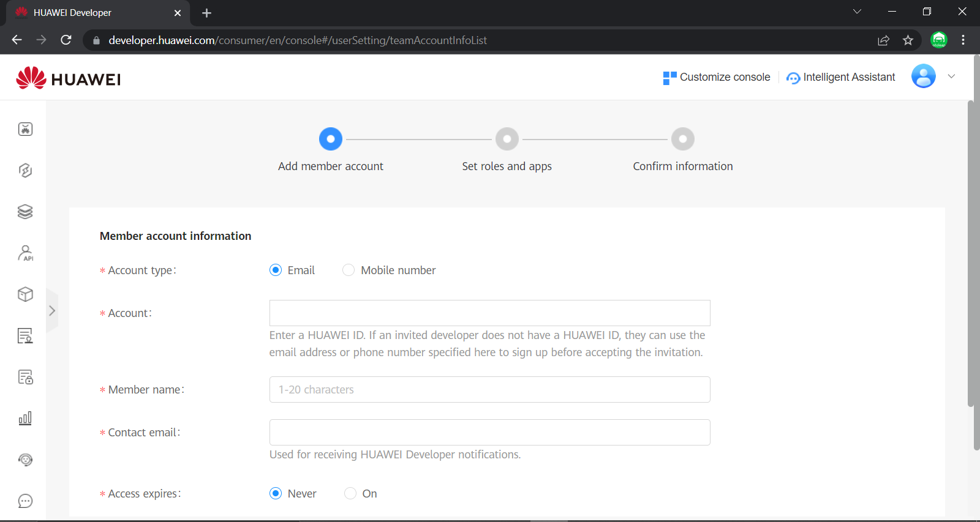The height and width of the screenshot is (522, 980).
Task: Click the Member name input field
Action: pos(489,390)
